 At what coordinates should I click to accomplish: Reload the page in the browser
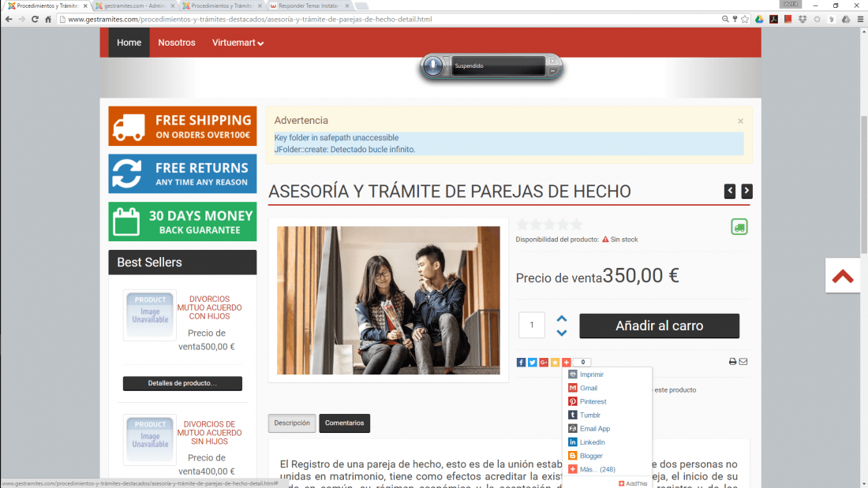[35, 19]
